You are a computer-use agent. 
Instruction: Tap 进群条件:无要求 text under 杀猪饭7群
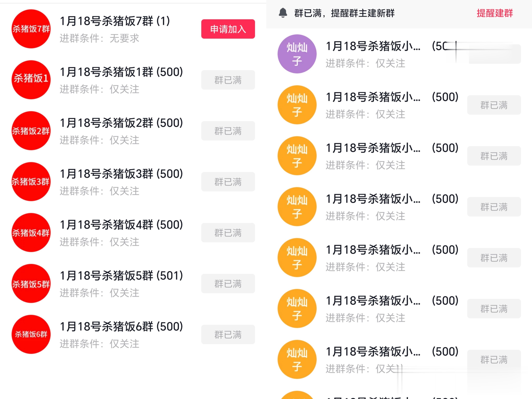99,38
